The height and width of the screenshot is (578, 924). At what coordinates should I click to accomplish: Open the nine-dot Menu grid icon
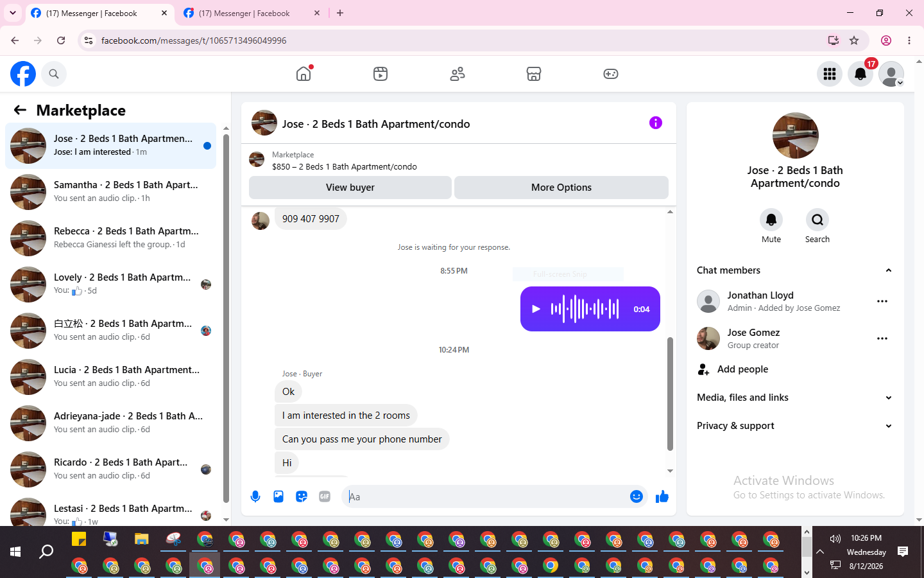[x=830, y=74]
